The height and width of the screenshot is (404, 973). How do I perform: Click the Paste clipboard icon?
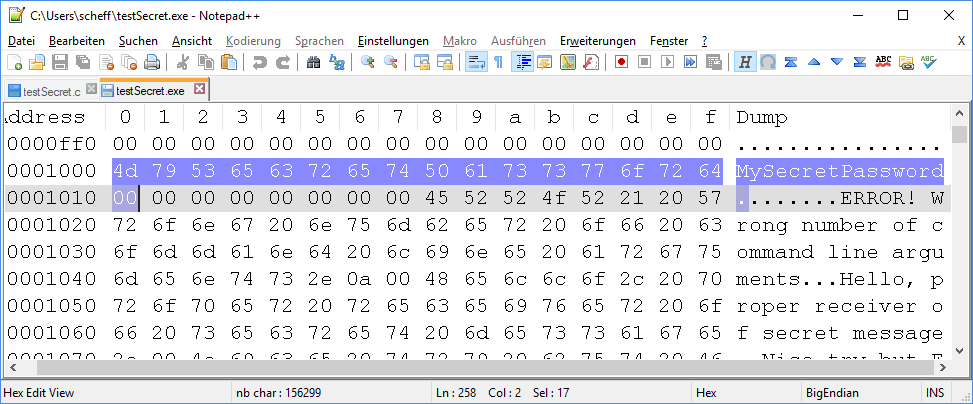(229, 62)
